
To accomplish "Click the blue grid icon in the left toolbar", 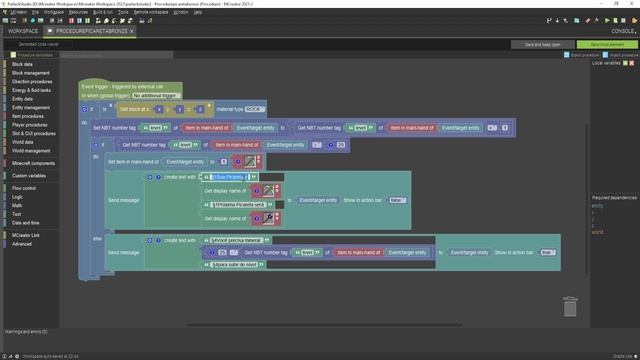I will 80,20.
